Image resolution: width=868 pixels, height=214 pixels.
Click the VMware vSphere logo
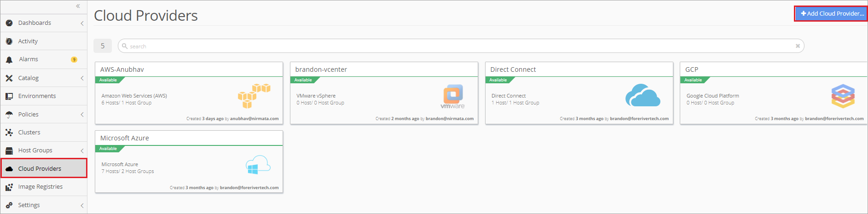[x=453, y=97]
